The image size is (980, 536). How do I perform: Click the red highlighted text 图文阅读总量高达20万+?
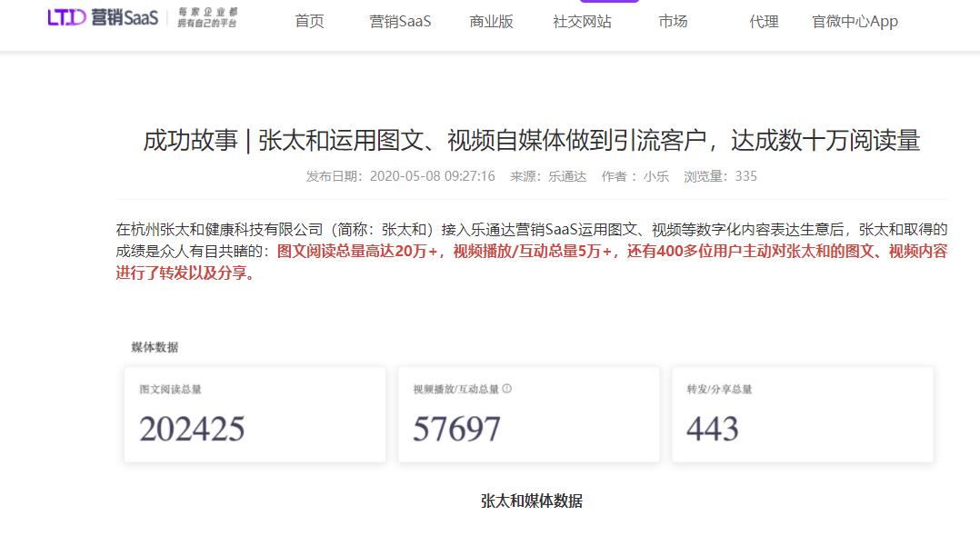coord(357,251)
